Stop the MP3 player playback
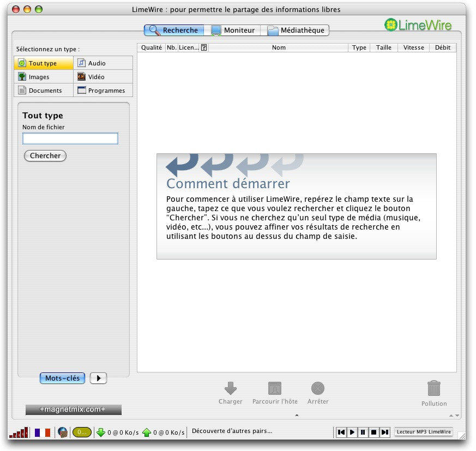 pos(373,432)
